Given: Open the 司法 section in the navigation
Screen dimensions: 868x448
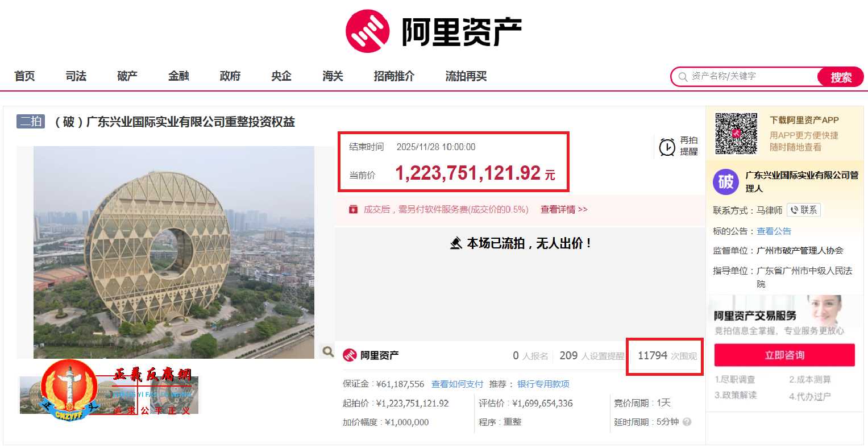Looking at the screenshot, I should 76,76.
